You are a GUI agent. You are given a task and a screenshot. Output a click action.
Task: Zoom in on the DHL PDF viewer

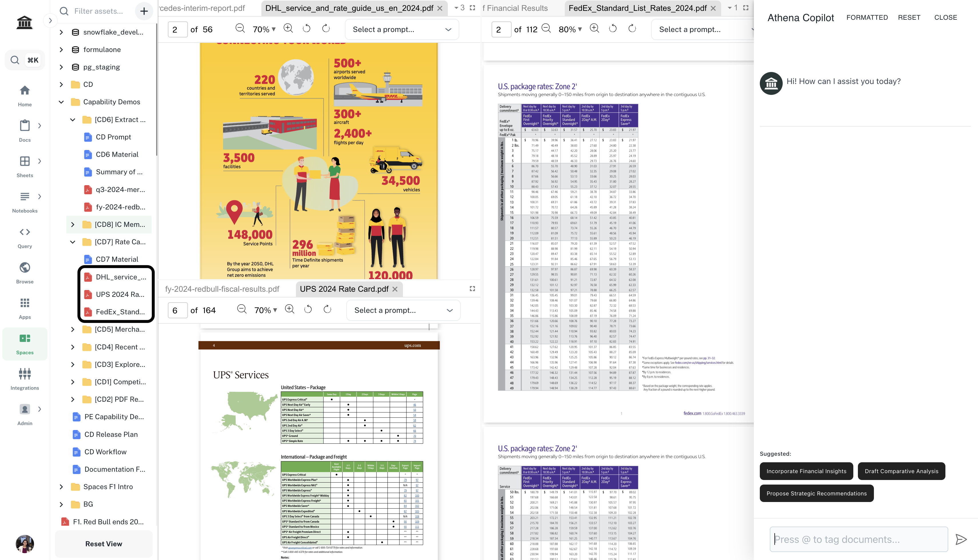point(288,29)
